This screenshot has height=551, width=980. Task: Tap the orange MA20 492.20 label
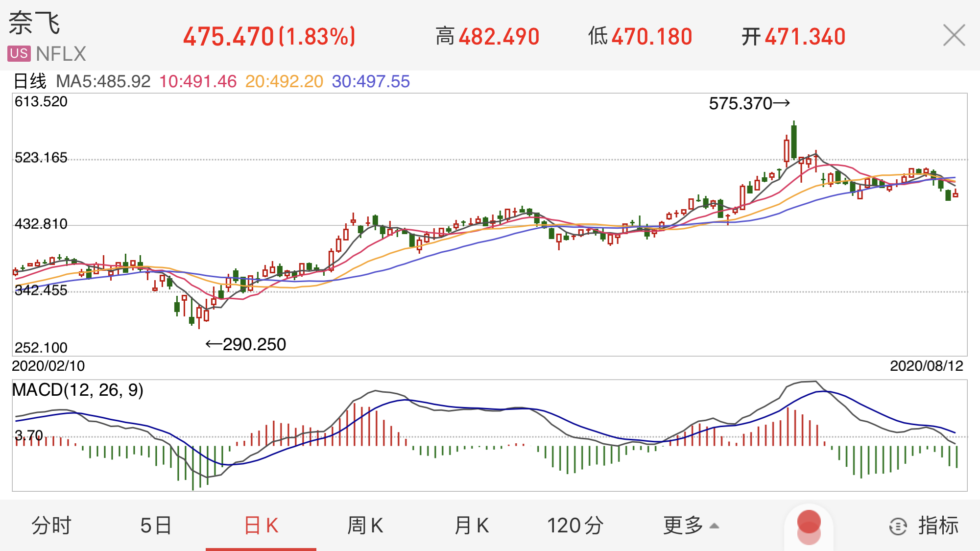point(284,81)
